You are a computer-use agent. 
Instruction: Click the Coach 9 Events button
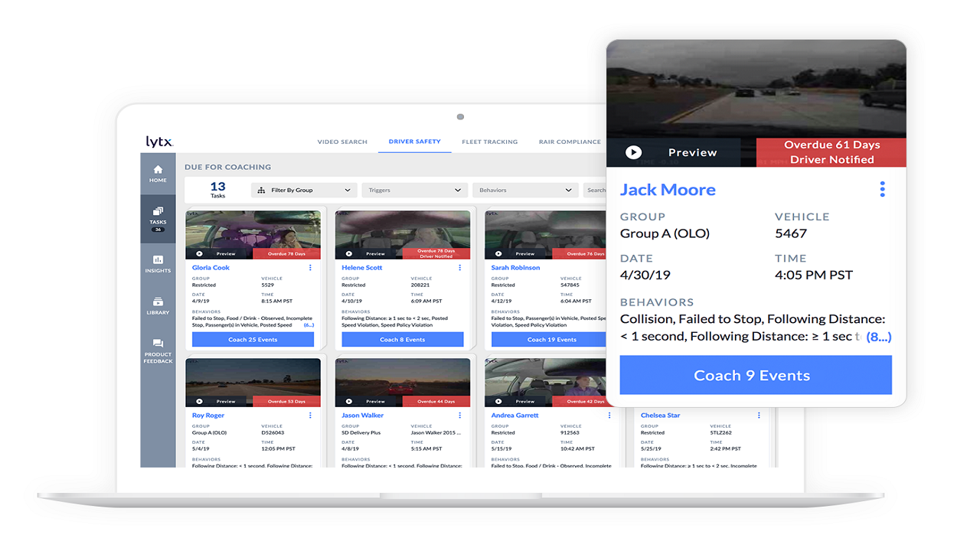click(756, 375)
